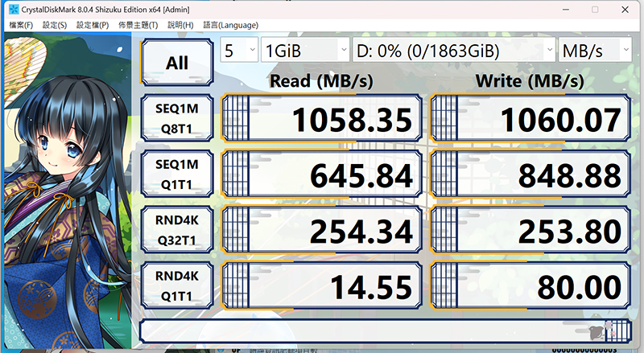
Task: Open the unit dropdown showing MB/s
Action: pyautogui.click(x=595, y=50)
